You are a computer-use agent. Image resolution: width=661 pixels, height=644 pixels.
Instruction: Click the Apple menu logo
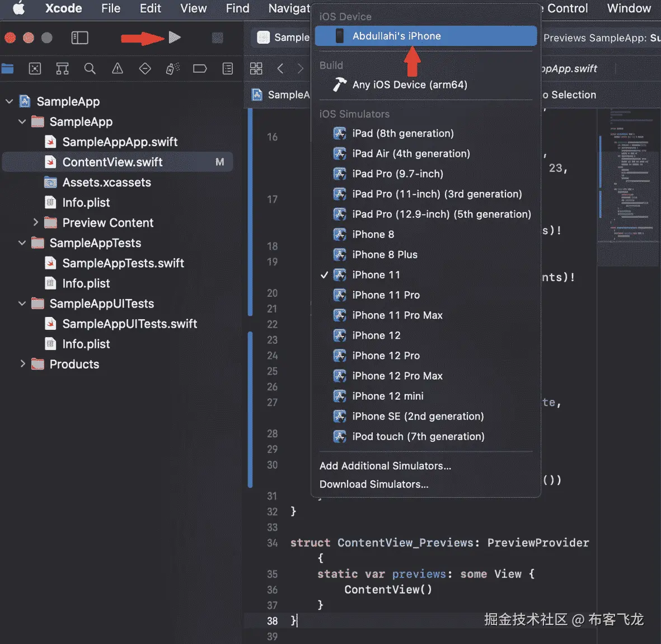coord(18,8)
